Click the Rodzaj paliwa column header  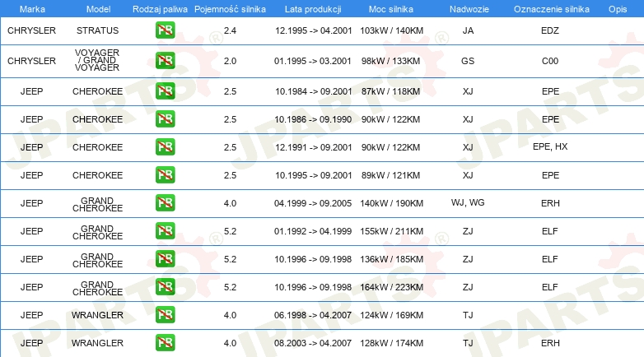point(160,9)
